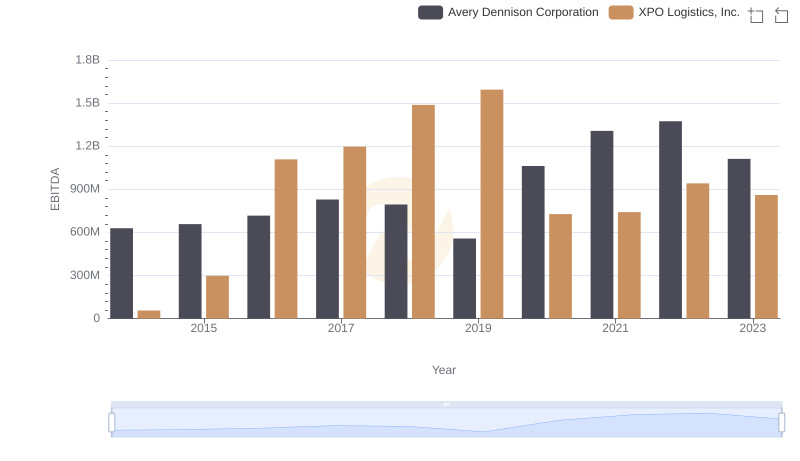Click the 2014 XPO Logistics smallest bar
This screenshot has height=461, width=800.
click(149, 314)
